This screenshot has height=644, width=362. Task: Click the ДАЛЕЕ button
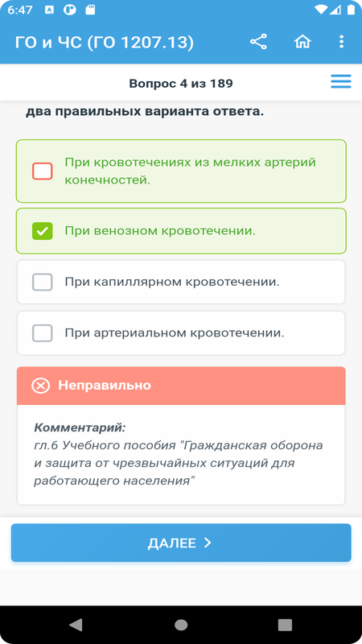pos(181,543)
